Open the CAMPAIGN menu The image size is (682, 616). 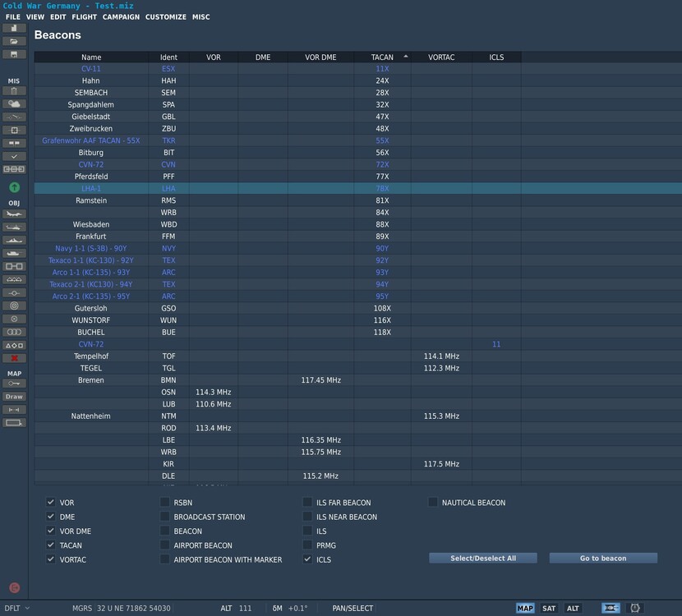121,17
